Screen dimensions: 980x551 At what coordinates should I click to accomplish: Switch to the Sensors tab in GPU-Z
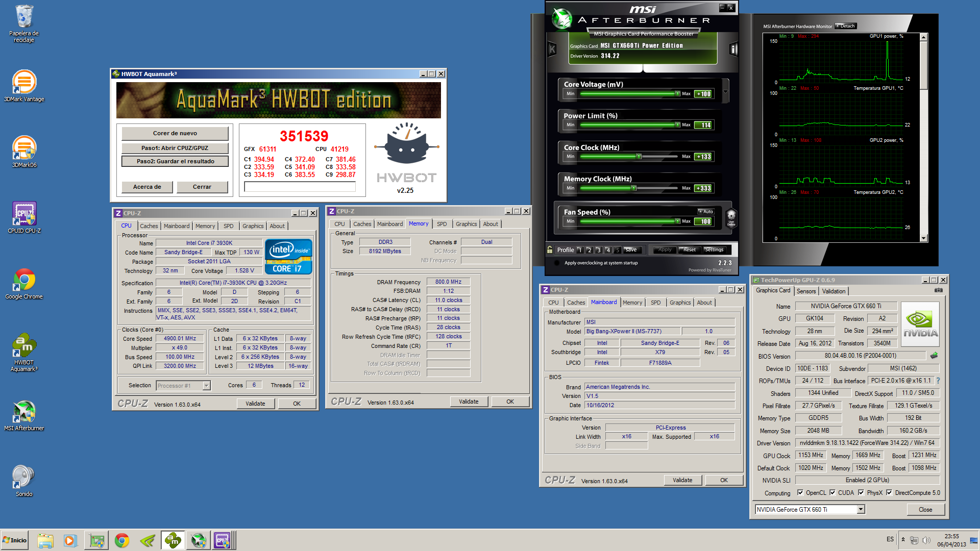[806, 291]
